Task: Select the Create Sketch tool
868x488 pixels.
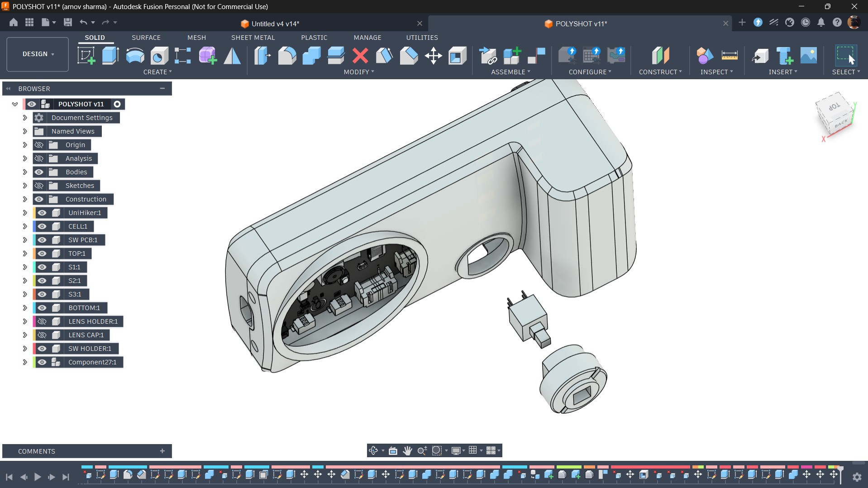Action: (x=86, y=56)
